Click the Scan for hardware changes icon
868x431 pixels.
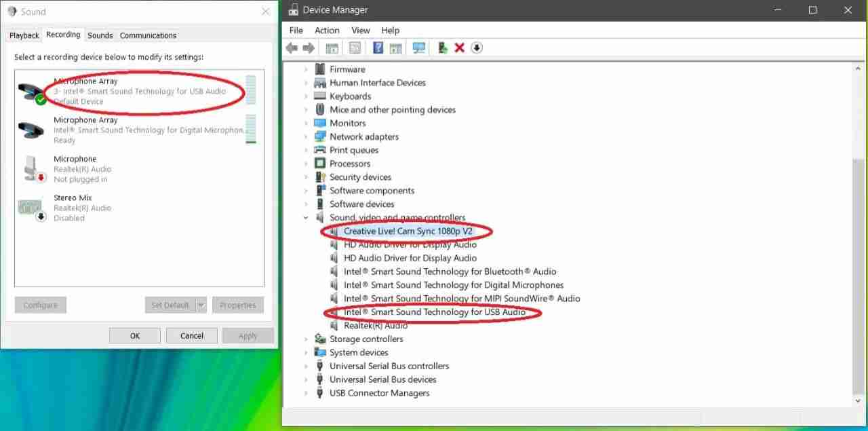tap(418, 48)
